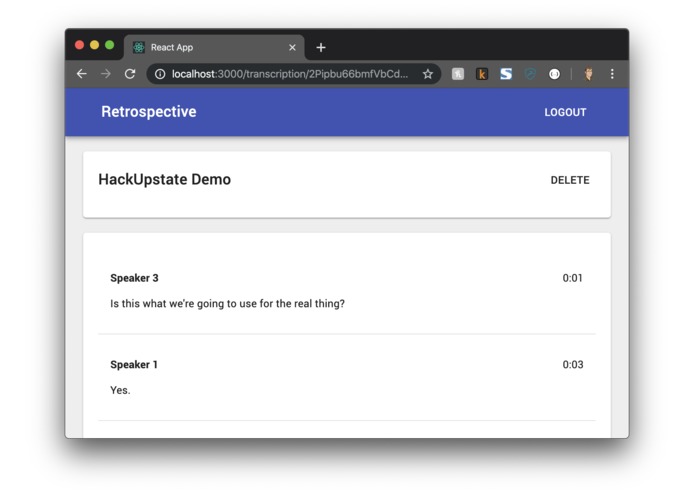This screenshot has width=695, height=494.
Task: Open the white round extension icon
Action: 554,74
